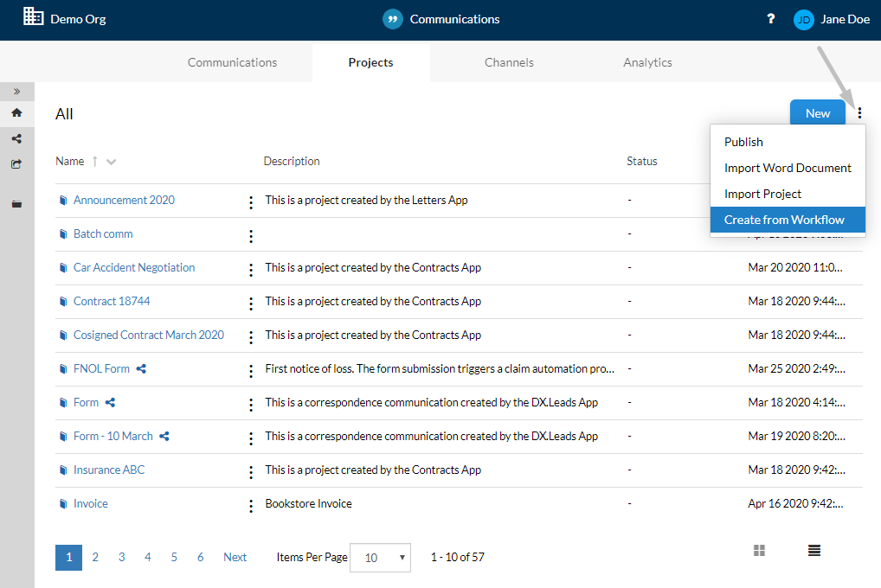This screenshot has width=881, height=588.
Task: Open row menu for FNOL Form
Action: pyautogui.click(x=251, y=371)
